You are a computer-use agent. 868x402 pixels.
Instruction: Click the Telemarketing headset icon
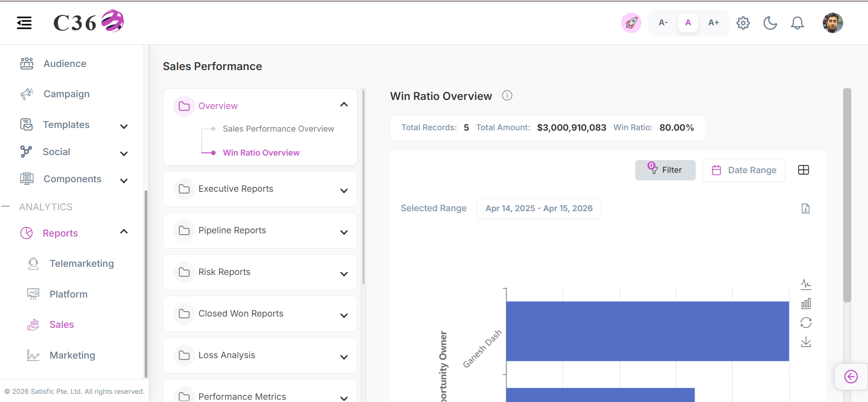33,264
